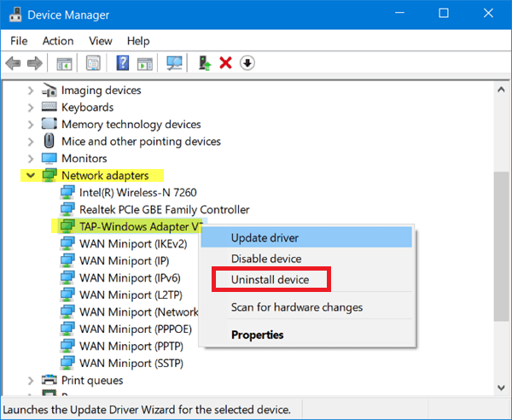The height and width of the screenshot is (420, 512).
Task: Click the red X uninstall device icon
Action: (225, 63)
